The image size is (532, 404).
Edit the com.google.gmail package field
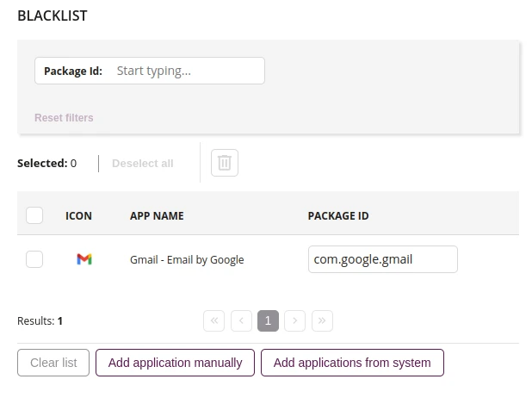pos(383,259)
